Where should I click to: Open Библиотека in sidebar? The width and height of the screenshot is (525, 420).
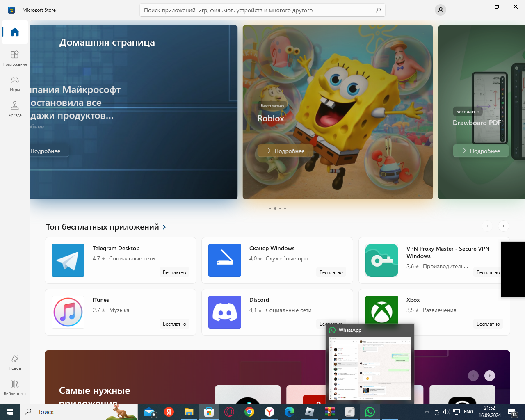click(15, 388)
